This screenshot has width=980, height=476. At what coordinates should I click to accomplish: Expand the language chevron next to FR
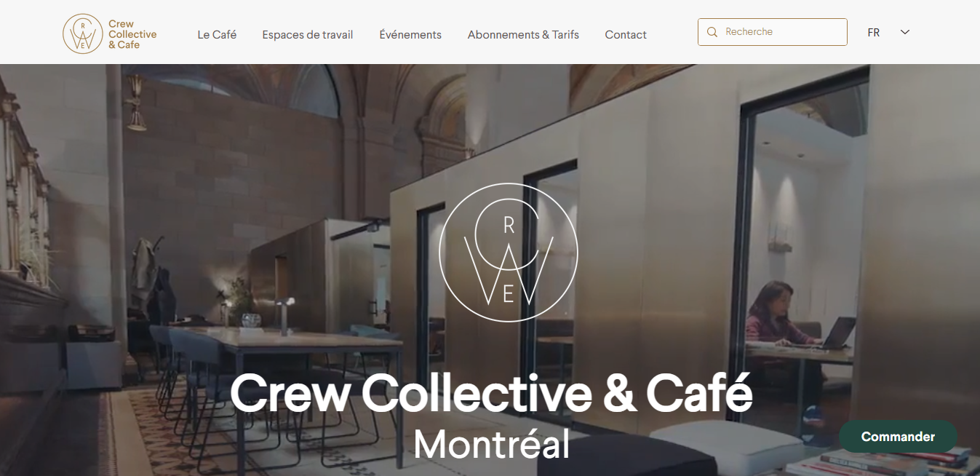[905, 32]
